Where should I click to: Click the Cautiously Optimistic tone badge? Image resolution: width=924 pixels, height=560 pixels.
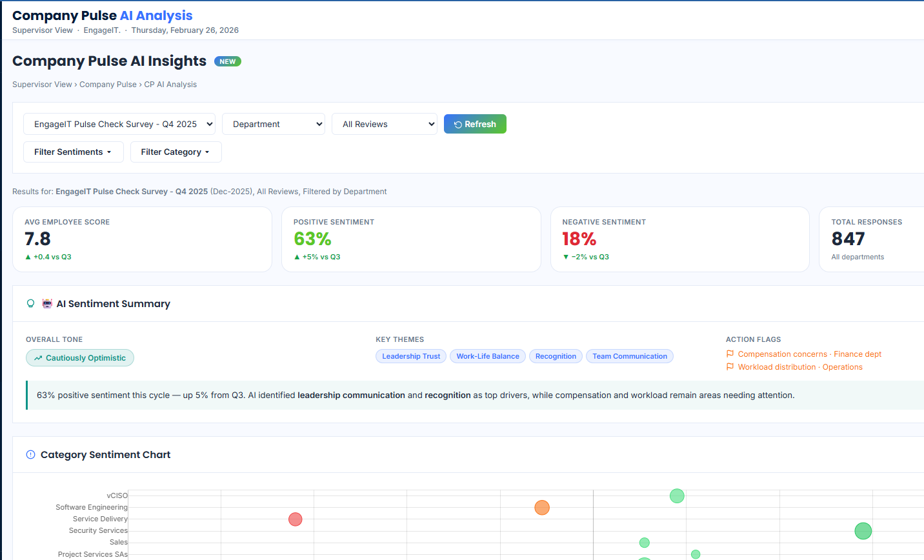(x=80, y=358)
